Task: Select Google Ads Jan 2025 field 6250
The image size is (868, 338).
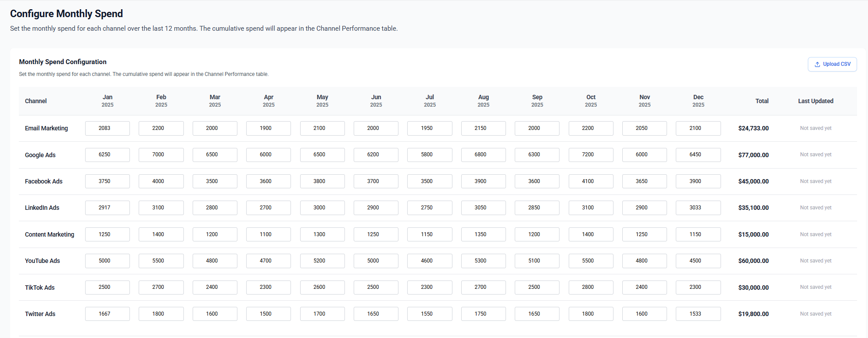Action: click(x=108, y=155)
